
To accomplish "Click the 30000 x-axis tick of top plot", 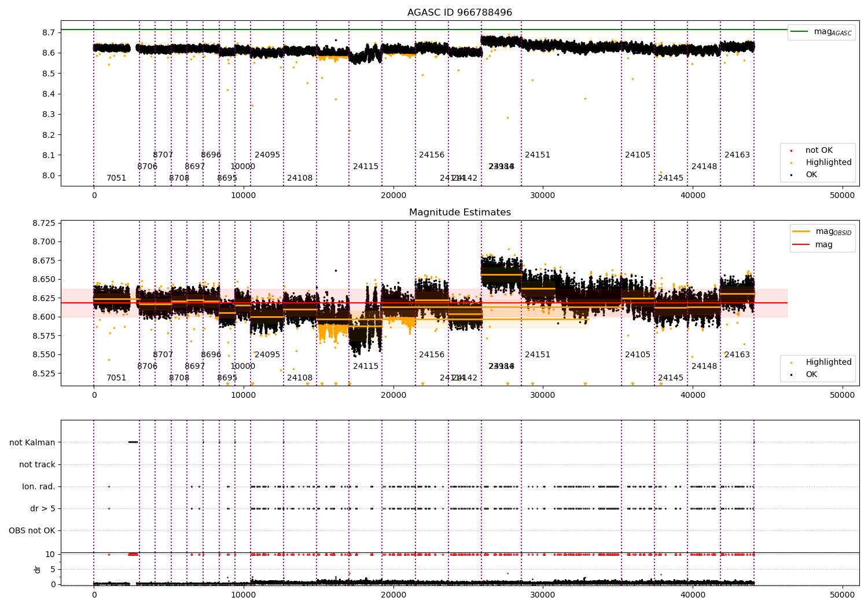I will (543, 196).
